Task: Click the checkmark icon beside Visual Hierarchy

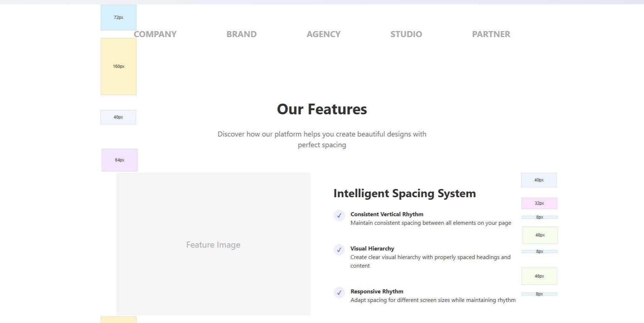Action: [339, 250]
